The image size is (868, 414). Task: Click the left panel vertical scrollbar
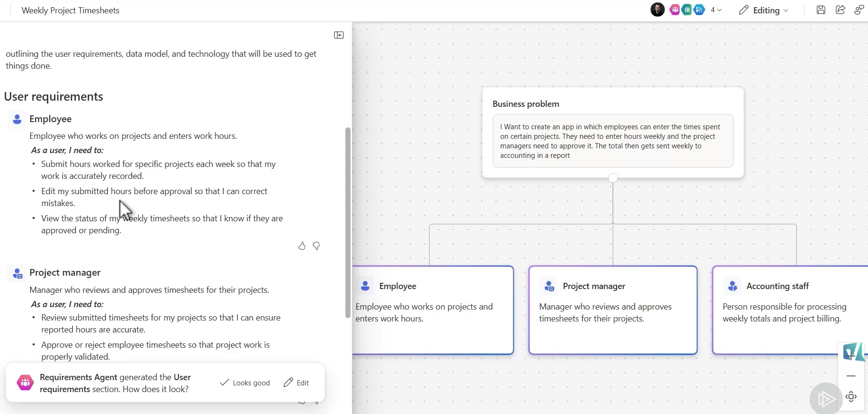348,222
